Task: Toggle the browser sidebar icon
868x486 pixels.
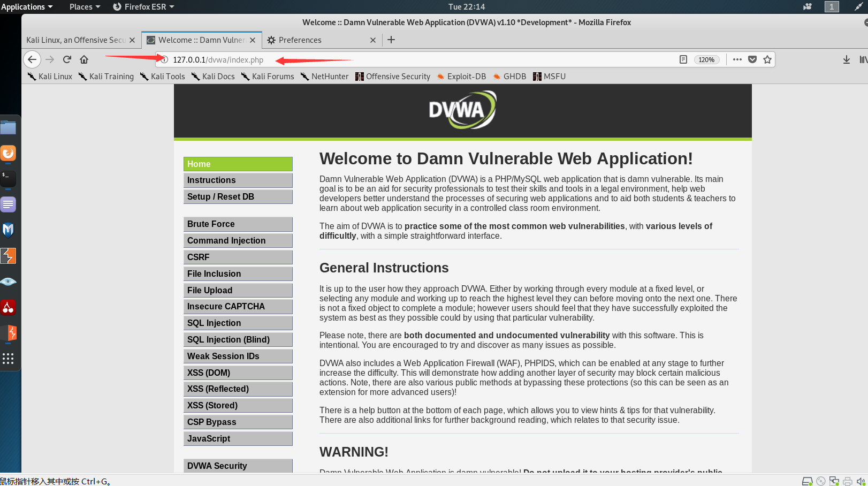Action: click(863, 59)
